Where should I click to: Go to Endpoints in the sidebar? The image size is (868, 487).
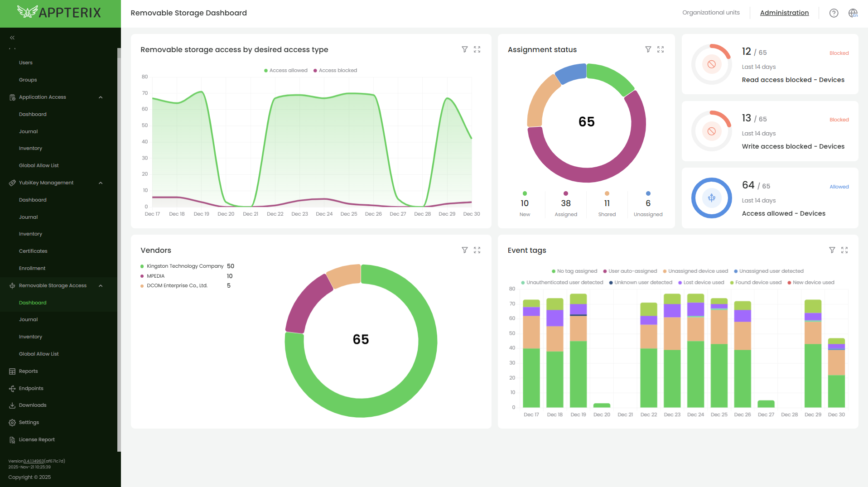(31, 388)
